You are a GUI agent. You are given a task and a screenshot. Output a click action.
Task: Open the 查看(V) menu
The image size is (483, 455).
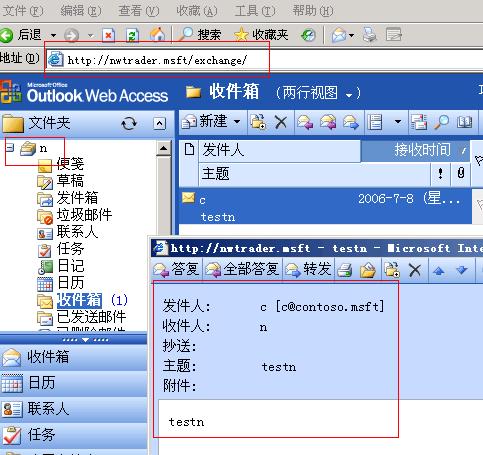pyautogui.click(x=139, y=11)
